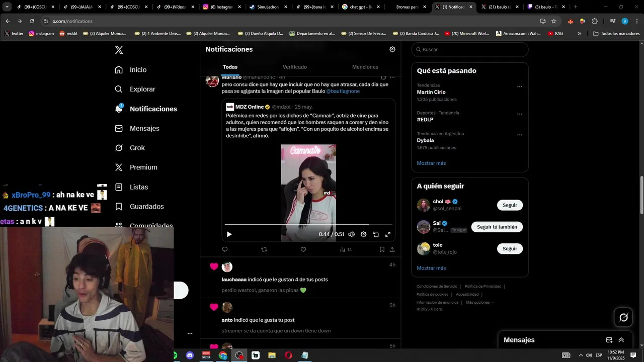Open Discord from the taskbar
This screenshot has width=644, height=362.
pos(190,355)
